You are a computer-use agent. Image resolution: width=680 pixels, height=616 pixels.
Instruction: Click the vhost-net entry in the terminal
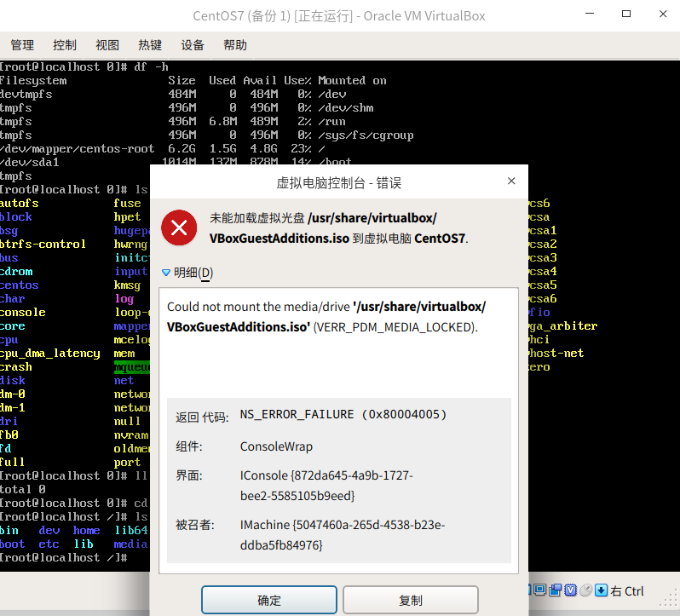[556, 354]
